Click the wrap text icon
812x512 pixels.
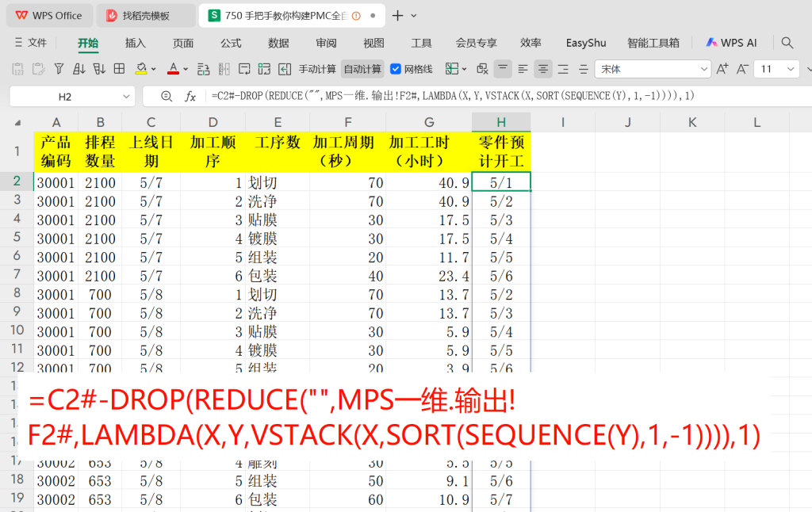244,69
